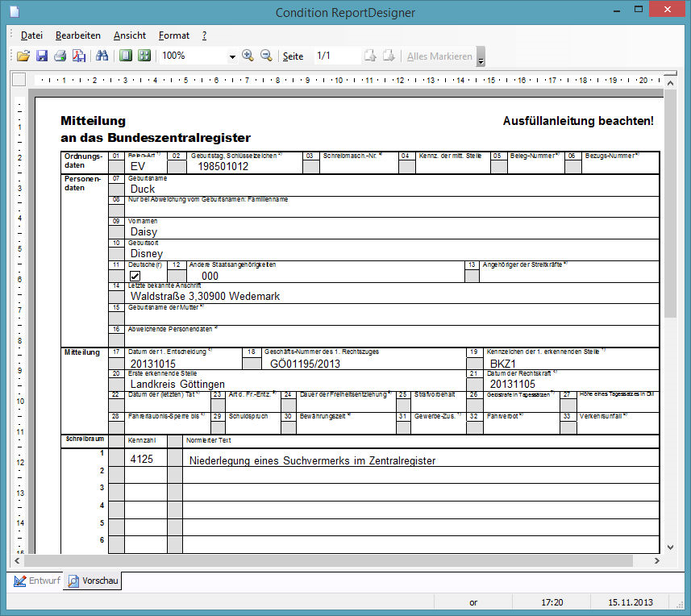Open the toolbar overflow options arrow
The height and width of the screenshot is (616, 691).
481,57
